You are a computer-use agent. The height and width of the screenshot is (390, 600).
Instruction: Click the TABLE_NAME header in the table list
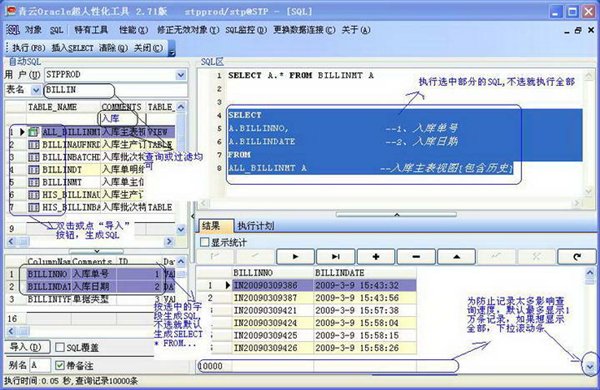click(x=64, y=107)
